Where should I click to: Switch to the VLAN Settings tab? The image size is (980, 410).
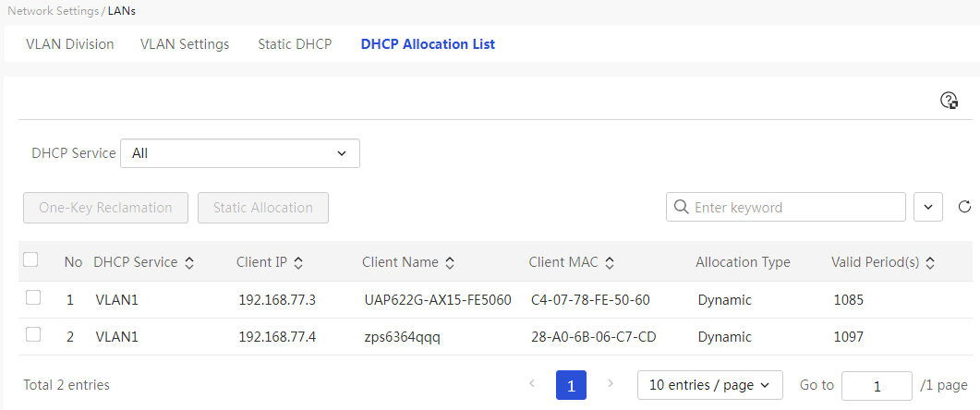pyautogui.click(x=185, y=44)
